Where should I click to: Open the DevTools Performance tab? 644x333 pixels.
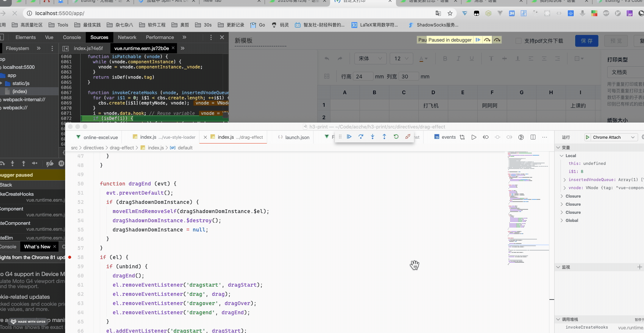pos(160,38)
